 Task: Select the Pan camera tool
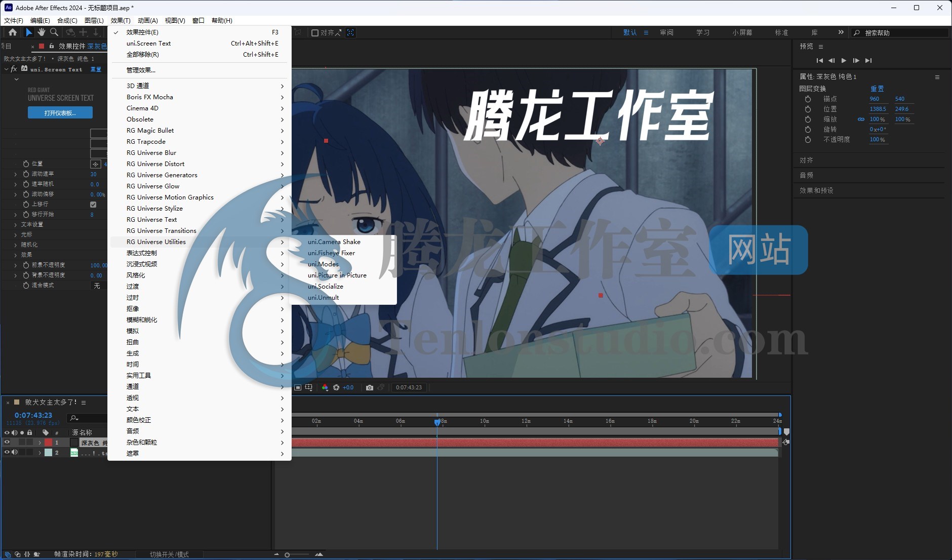tap(83, 32)
